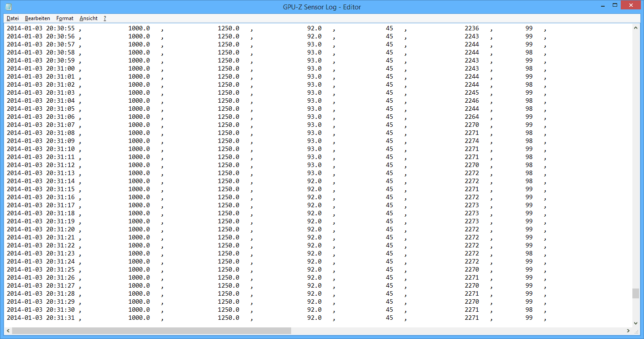Click 98 in the 20:31:30 row
Viewport: 644px width, 339px height.
[529, 310]
